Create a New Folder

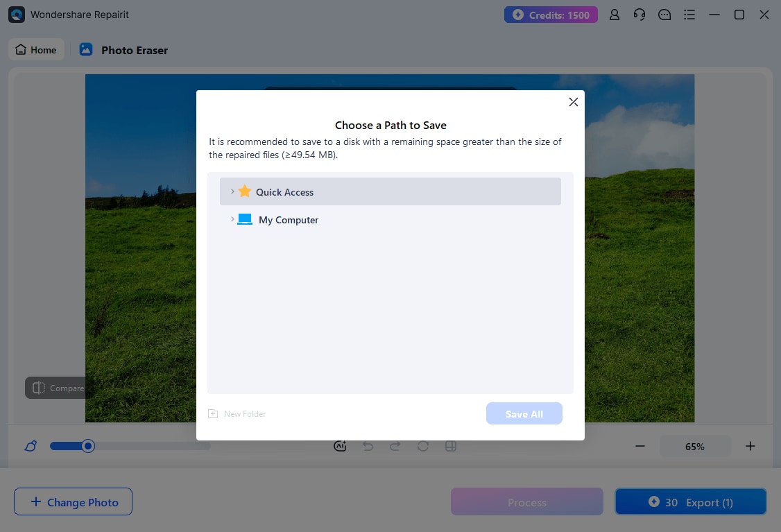[x=237, y=413]
